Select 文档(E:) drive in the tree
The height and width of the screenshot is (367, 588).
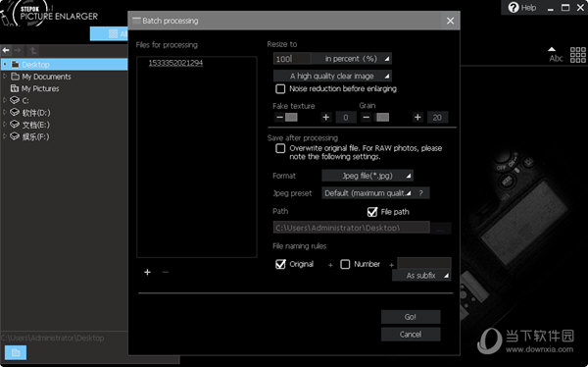(35, 125)
